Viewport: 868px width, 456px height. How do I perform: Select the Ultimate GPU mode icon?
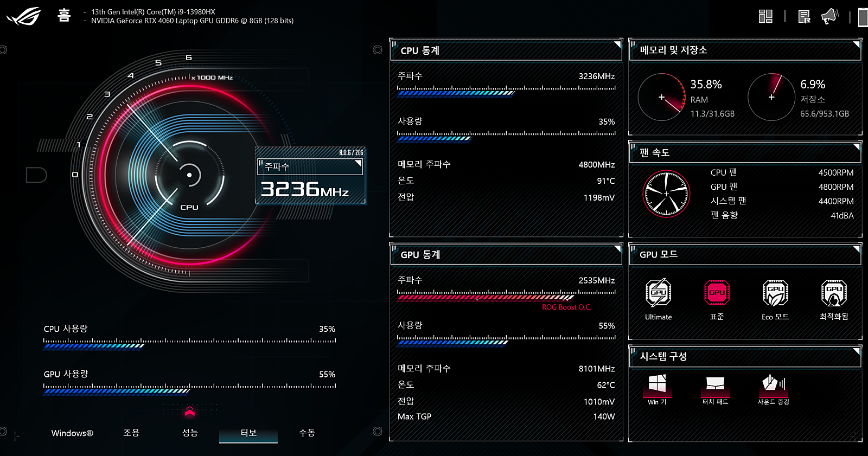pos(658,293)
